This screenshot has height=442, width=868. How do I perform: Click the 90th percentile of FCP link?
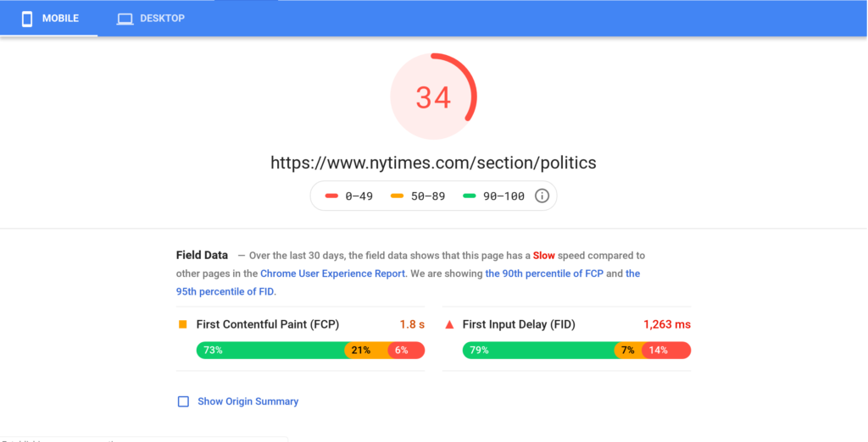click(x=543, y=273)
